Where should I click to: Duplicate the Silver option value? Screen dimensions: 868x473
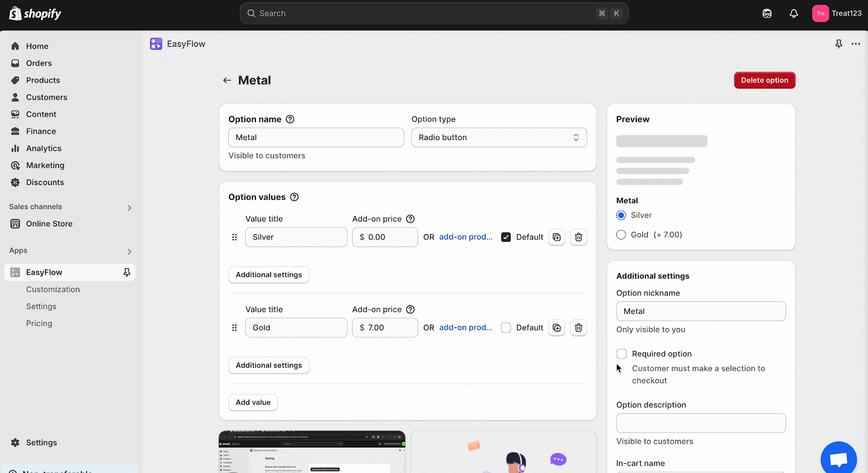click(x=557, y=237)
